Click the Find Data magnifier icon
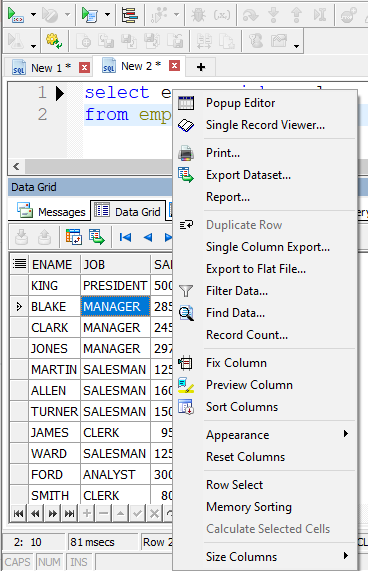The width and height of the screenshot is (368, 571). (186, 313)
